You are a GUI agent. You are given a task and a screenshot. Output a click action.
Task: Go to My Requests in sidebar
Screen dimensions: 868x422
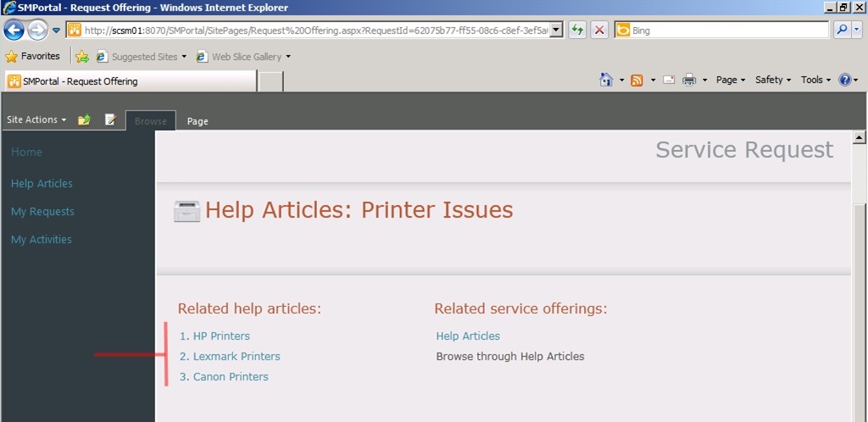[x=42, y=212]
